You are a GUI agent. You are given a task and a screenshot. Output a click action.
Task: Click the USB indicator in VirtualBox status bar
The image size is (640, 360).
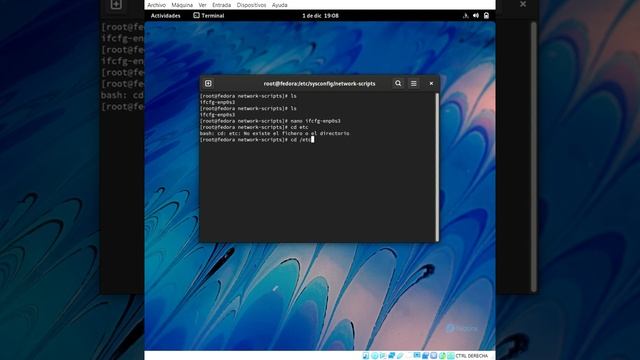coord(400,356)
